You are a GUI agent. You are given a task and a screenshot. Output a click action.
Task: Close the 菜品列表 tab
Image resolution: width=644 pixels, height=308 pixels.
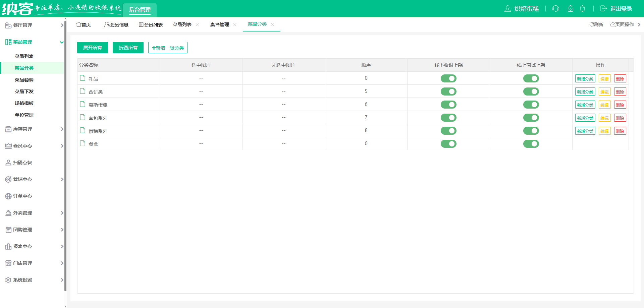point(197,24)
